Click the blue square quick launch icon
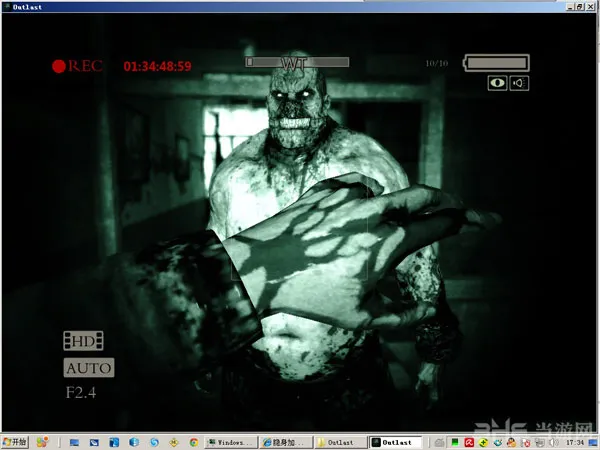The width and height of the screenshot is (600, 450). 114,443
